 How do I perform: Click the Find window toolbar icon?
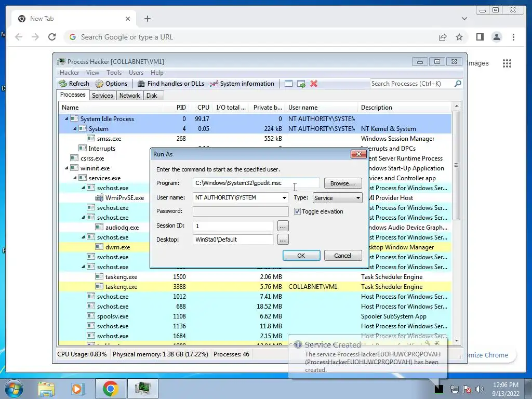pyautogui.click(x=288, y=84)
